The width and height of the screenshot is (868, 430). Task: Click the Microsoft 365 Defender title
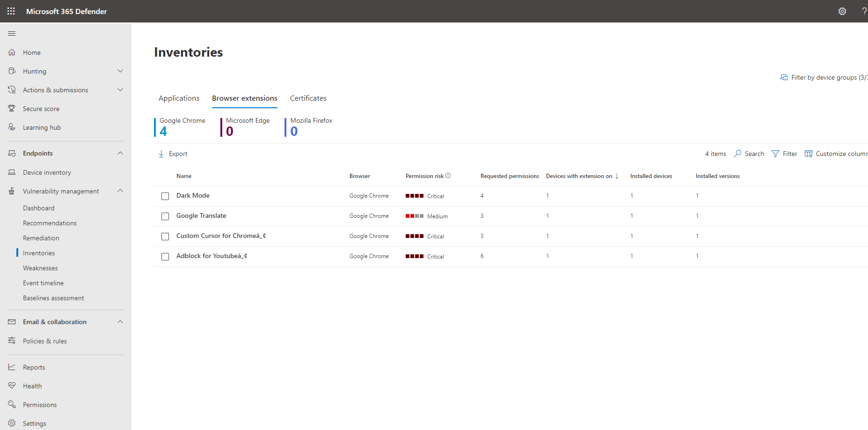(66, 11)
